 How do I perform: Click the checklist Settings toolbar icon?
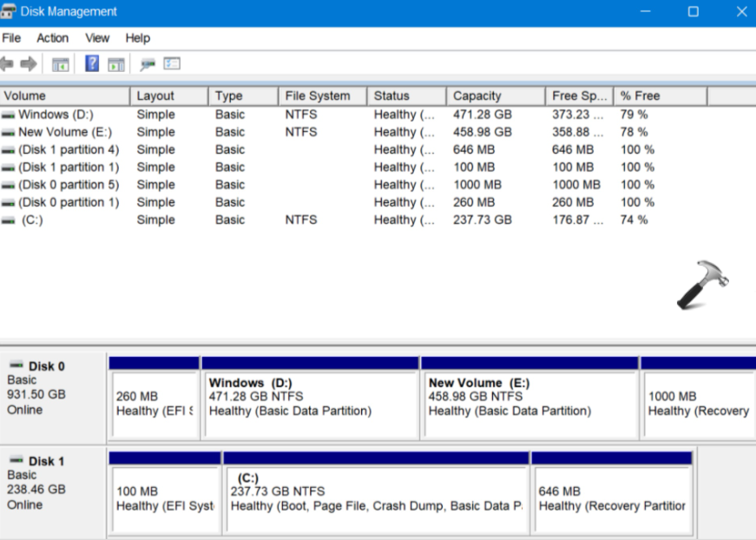click(172, 64)
